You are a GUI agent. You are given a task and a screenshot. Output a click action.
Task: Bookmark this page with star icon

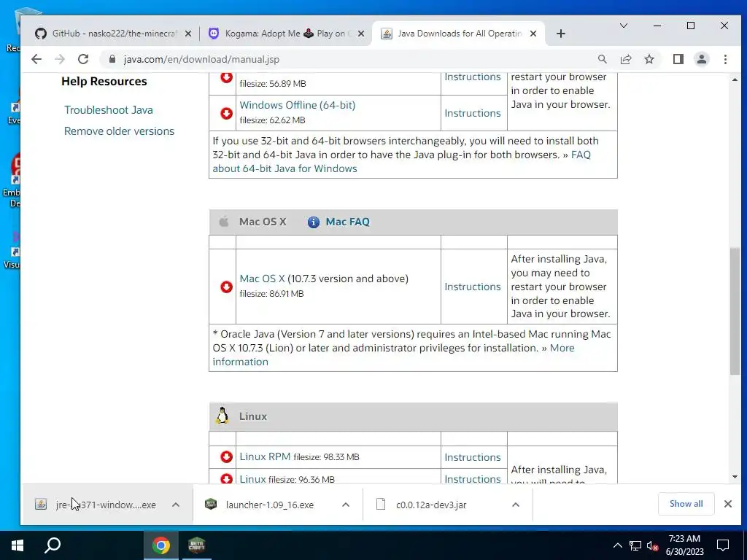[x=649, y=59]
